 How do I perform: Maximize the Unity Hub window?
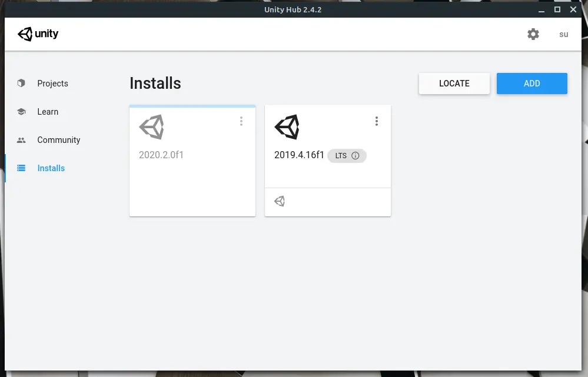557,10
